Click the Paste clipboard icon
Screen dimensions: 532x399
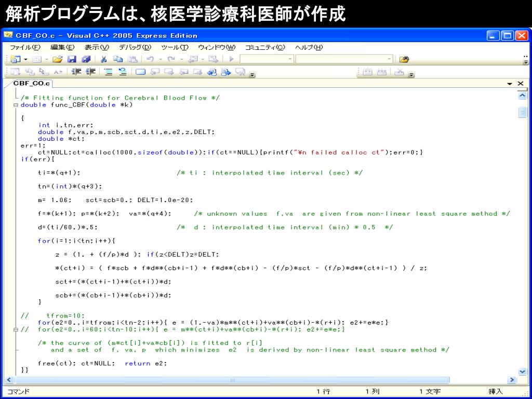132,59
